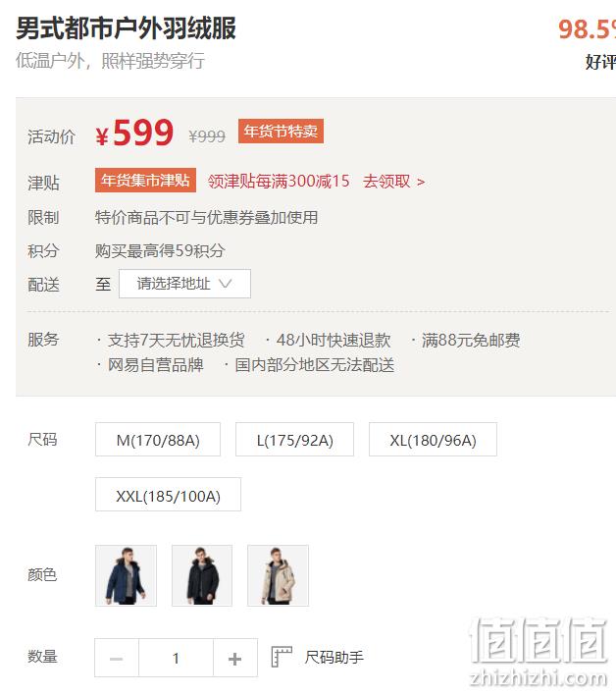
Task: Choose the navy blue jacket color
Action: [x=126, y=576]
